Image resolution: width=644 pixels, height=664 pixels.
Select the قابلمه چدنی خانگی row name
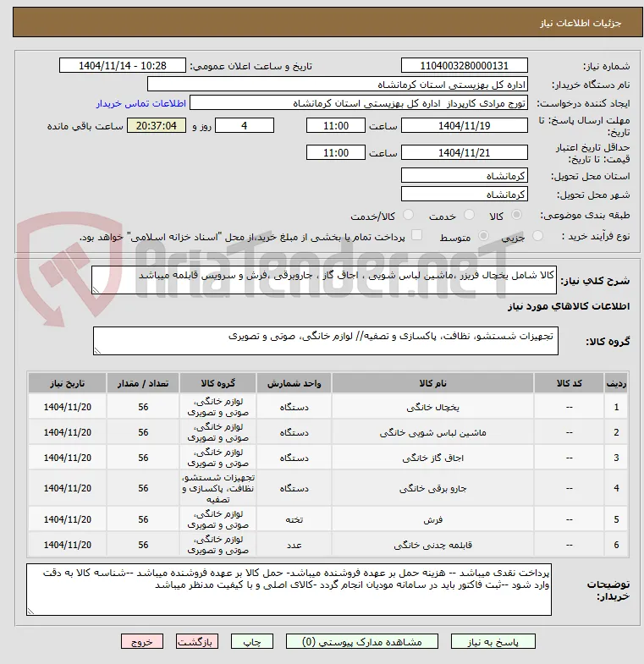[432, 545]
